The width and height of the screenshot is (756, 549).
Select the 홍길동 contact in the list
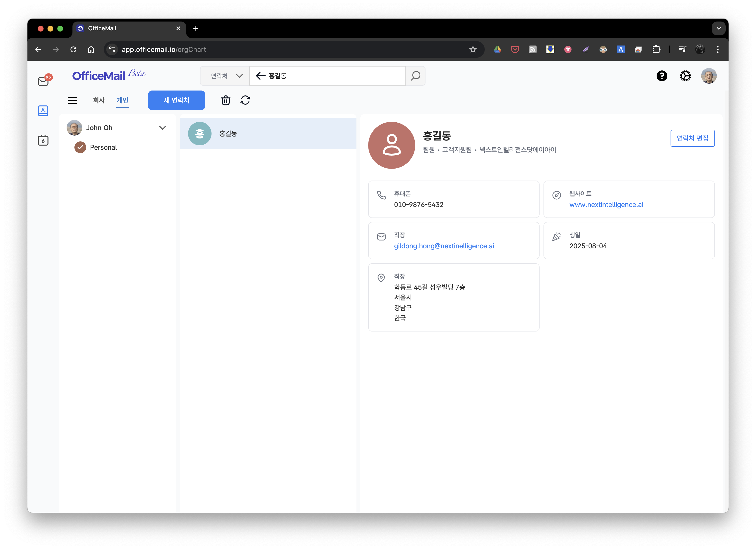[x=268, y=133]
